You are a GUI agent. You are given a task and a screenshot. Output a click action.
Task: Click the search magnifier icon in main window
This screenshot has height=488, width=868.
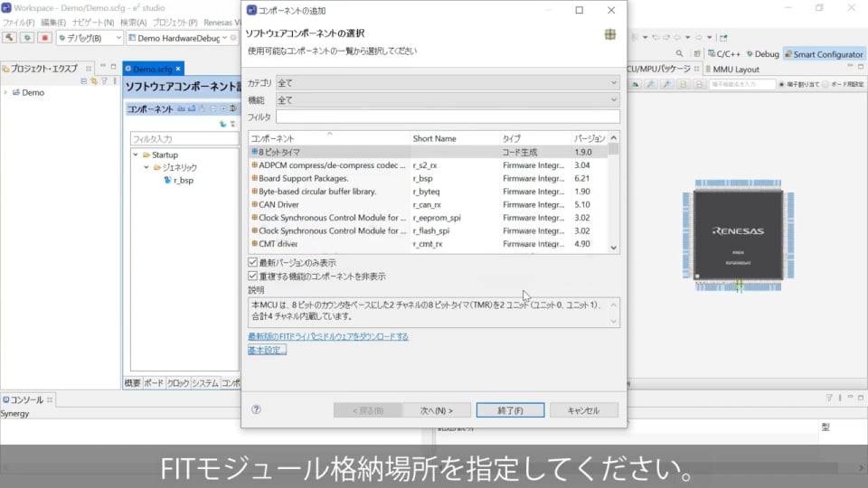[679, 53]
